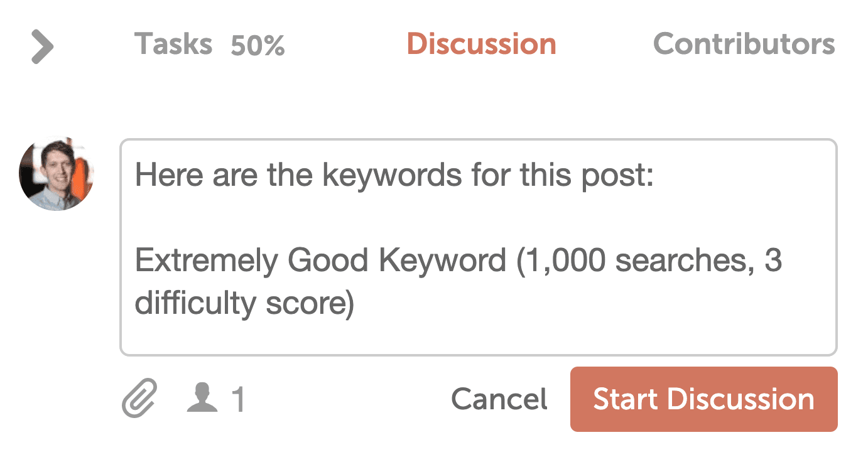Screen dimensions: 868x462
Task: Place cursor on 'Extremely Good Keyword' text
Action: coord(320,261)
